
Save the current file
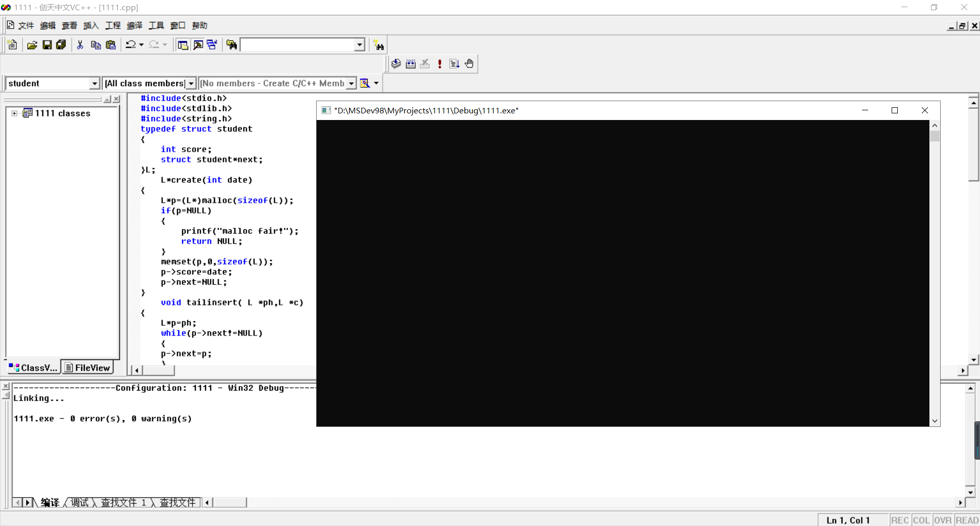coord(46,45)
